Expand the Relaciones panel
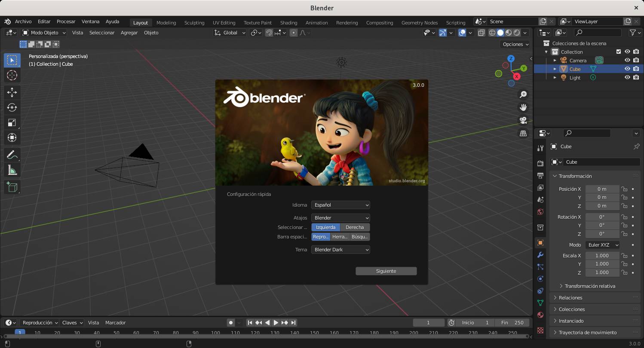Image resolution: width=644 pixels, height=348 pixels. pyautogui.click(x=570, y=298)
